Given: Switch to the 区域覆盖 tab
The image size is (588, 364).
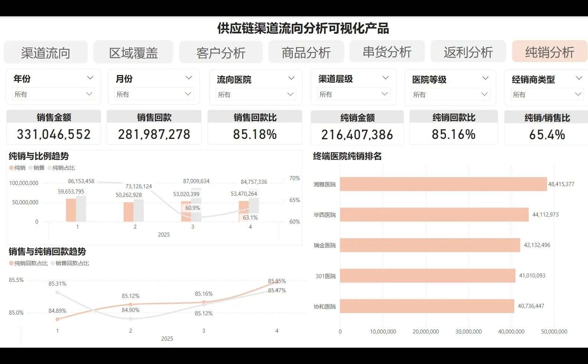Looking at the screenshot, I should 133,52.
